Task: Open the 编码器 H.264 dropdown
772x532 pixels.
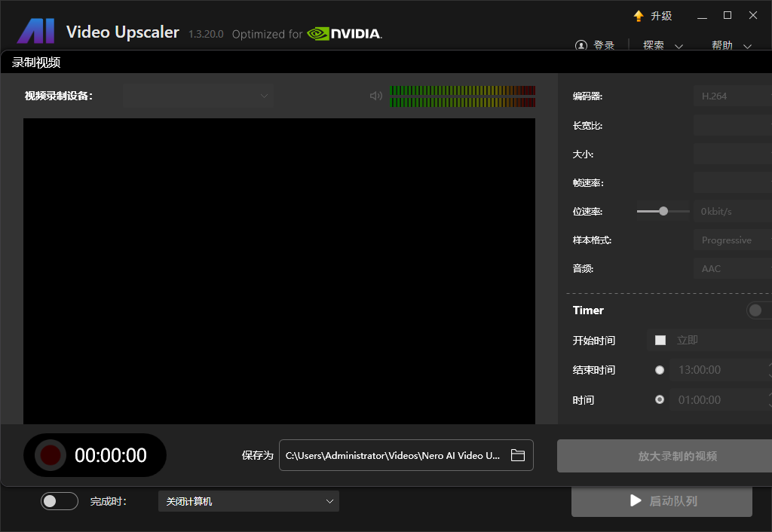Action: pos(733,96)
